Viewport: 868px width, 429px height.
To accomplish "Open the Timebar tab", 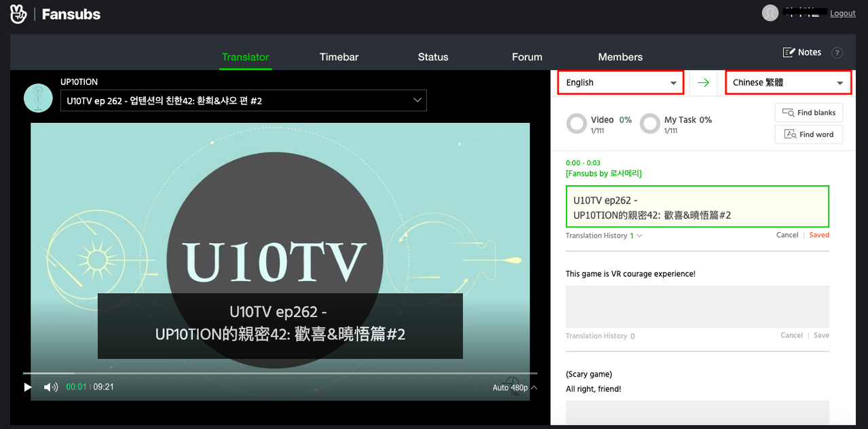I will click(339, 57).
